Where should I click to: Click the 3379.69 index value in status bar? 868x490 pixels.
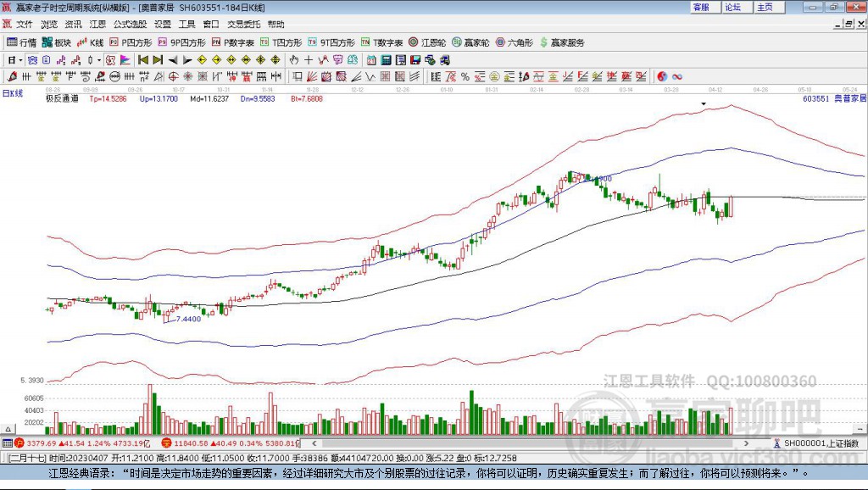[x=41, y=443]
